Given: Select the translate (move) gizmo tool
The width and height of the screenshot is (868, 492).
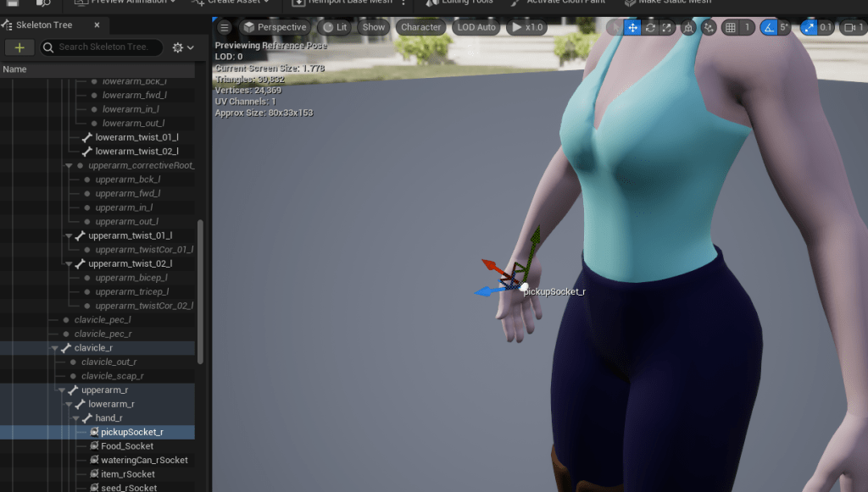Looking at the screenshot, I should [632, 27].
